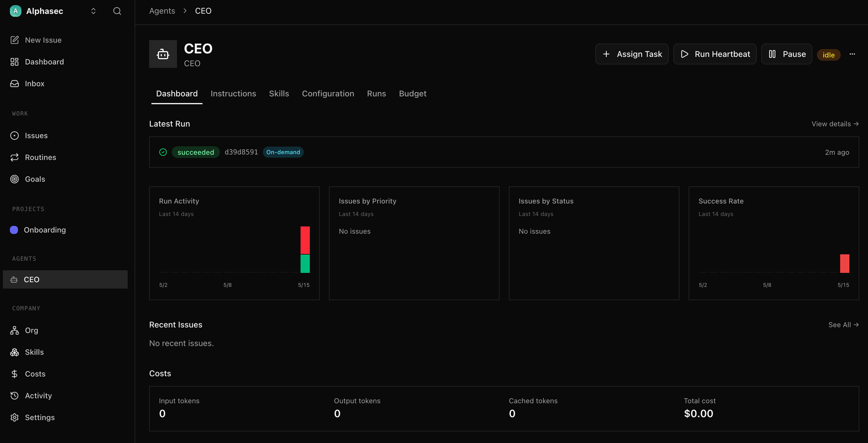Click the Routines loop icon
Viewport: 868px width, 443px height.
tap(14, 157)
